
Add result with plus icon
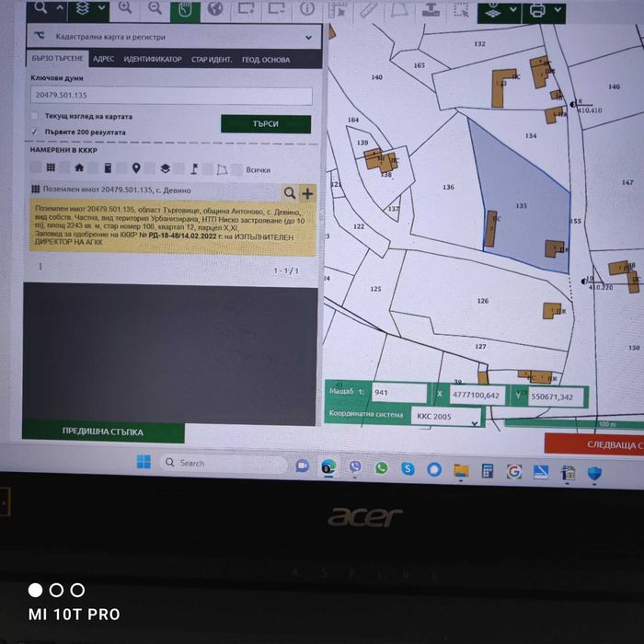click(307, 193)
